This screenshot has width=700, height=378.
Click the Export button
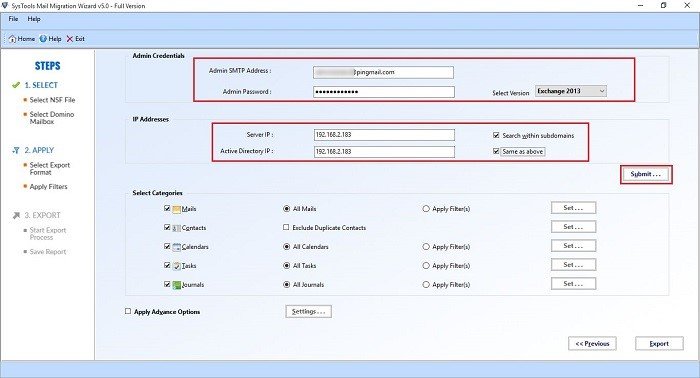(x=659, y=344)
